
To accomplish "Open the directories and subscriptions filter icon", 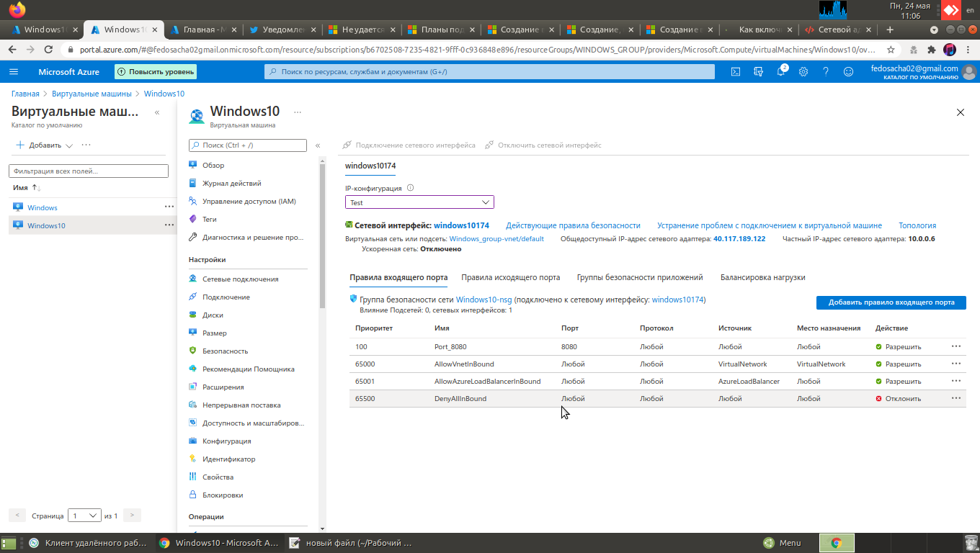I will point(758,72).
